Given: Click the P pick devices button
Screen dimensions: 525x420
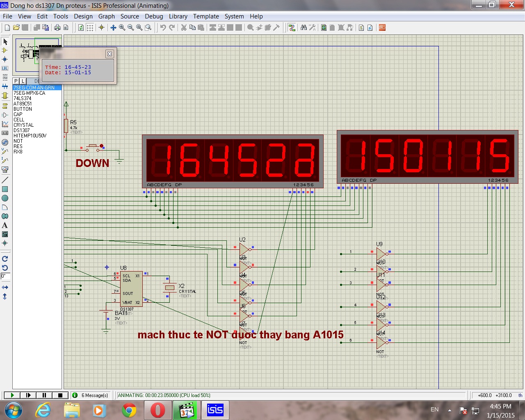Looking at the screenshot, I should point(16,81).
